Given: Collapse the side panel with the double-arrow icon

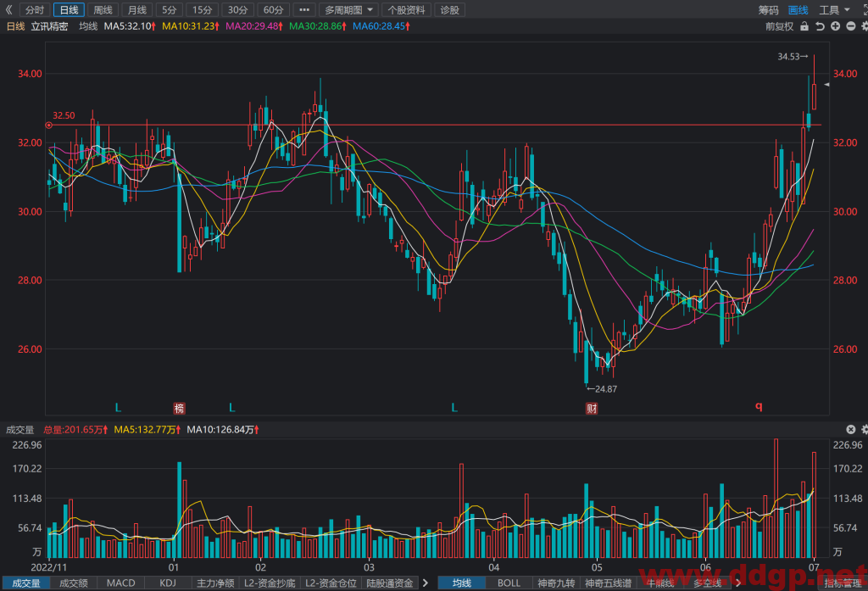Looking at the screenshot, I should [x=8, y=10].
